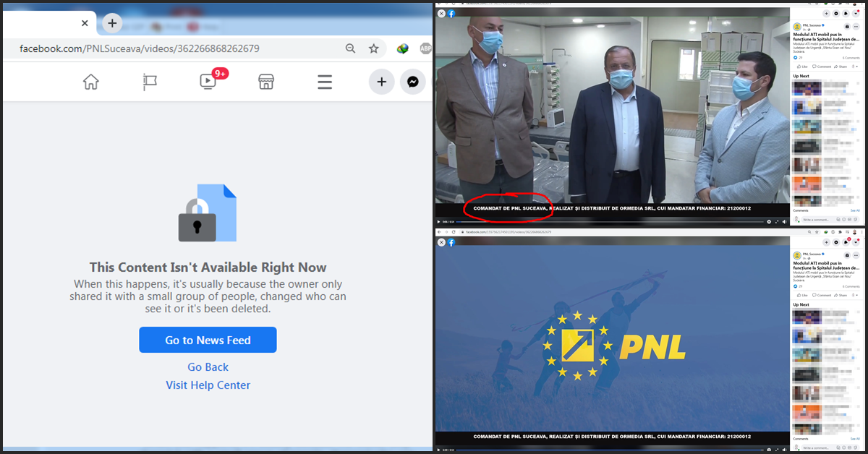Screen dimensions: 868x454
Task: Click the zoom magnifier icon in left address bar
Action: 350,48
